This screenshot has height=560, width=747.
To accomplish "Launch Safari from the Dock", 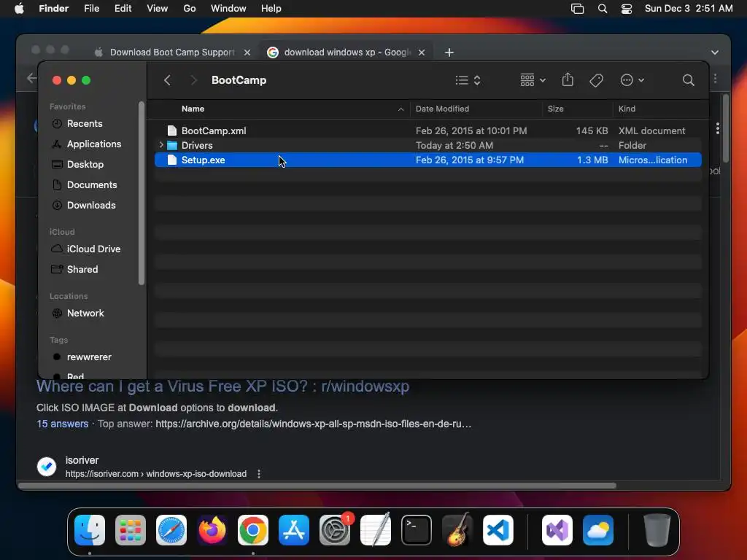I will pyautogui.click(x=171, y=529).
